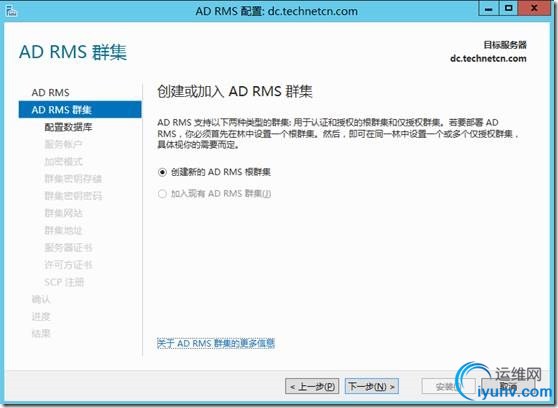Viewport: 558px width, 408px height.
Task: Go to 配置数据库 step
Action: [68, 127]
